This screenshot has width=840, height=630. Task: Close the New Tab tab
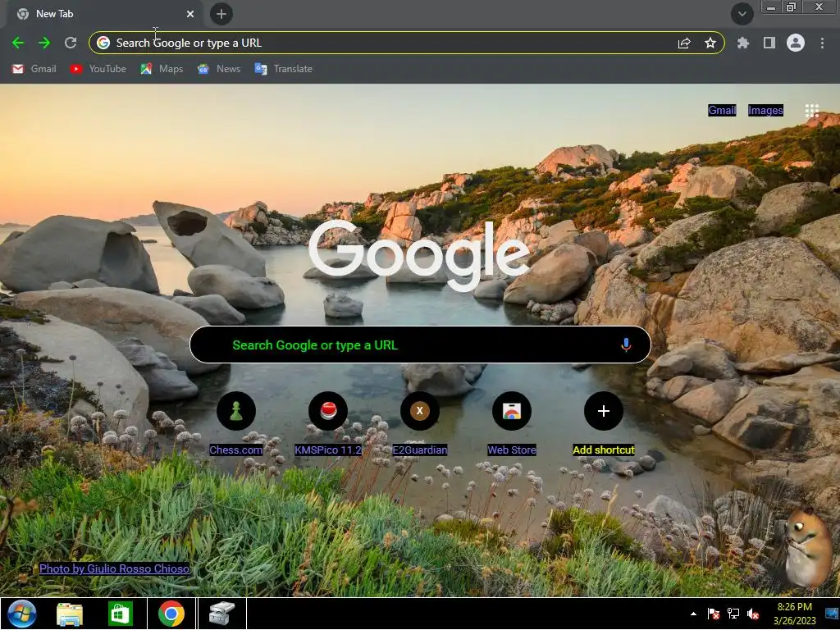[x=190, y=14]
